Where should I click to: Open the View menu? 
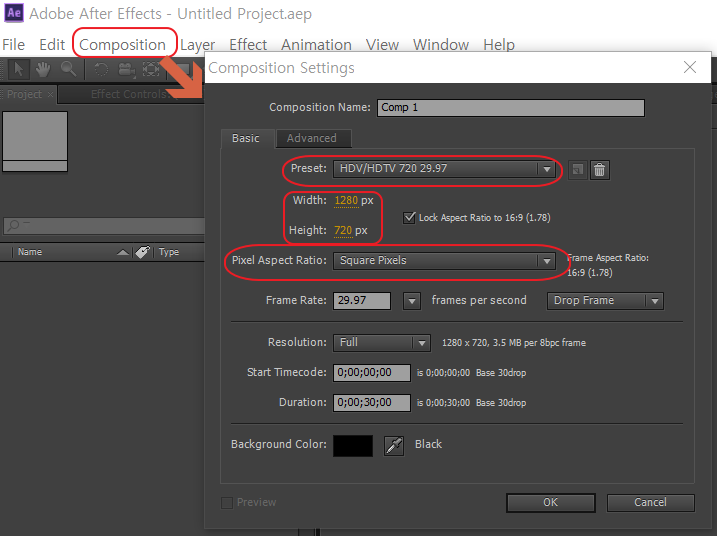(x=382, y=45)
